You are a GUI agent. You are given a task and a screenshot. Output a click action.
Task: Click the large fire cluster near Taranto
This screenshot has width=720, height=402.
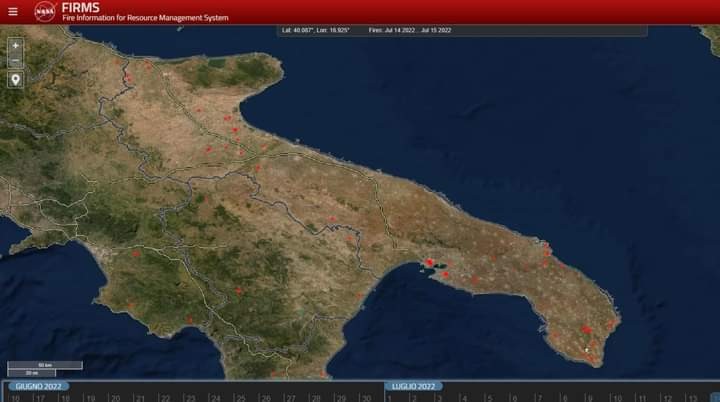430,263
